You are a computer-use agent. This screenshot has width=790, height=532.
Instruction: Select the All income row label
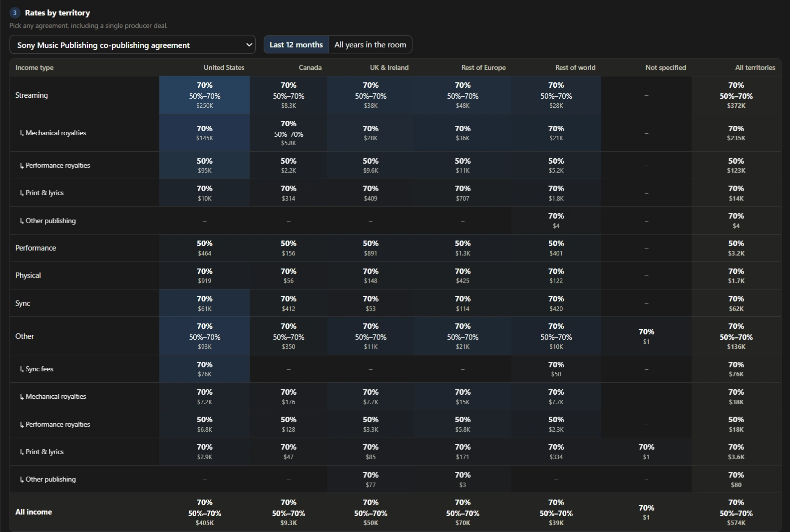click(x=33, y=512)
